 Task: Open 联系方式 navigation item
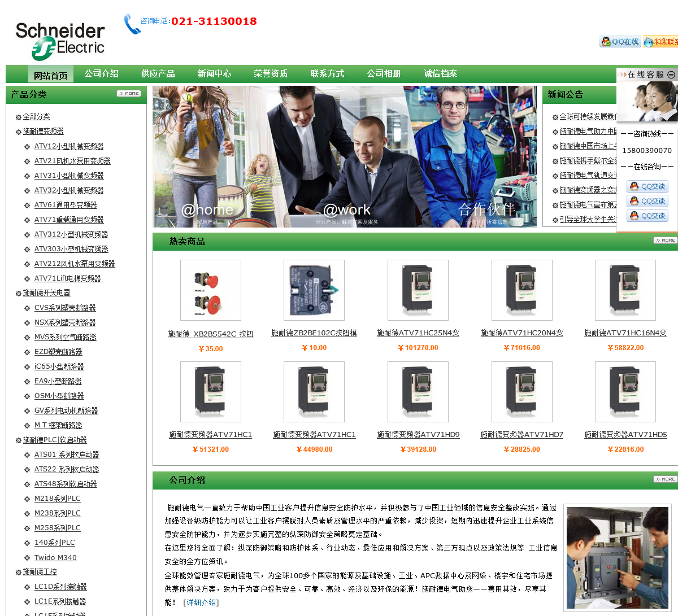click(x=328, y=74)
